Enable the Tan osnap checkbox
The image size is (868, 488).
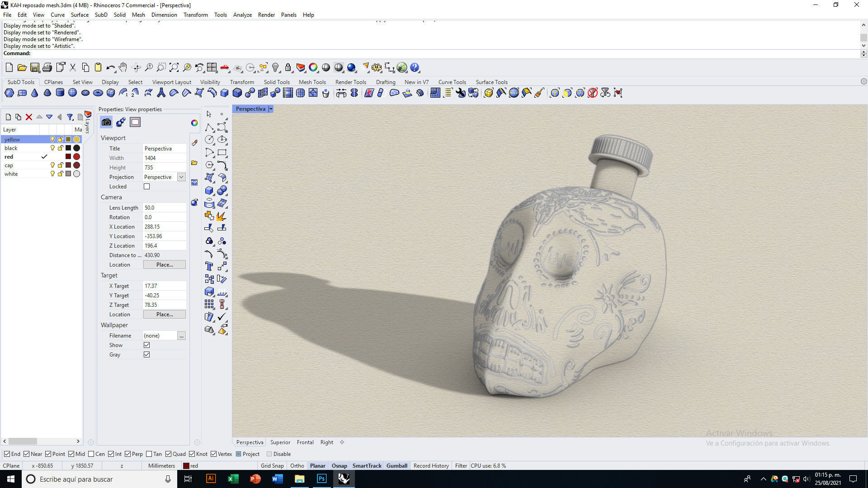(149, 454)
